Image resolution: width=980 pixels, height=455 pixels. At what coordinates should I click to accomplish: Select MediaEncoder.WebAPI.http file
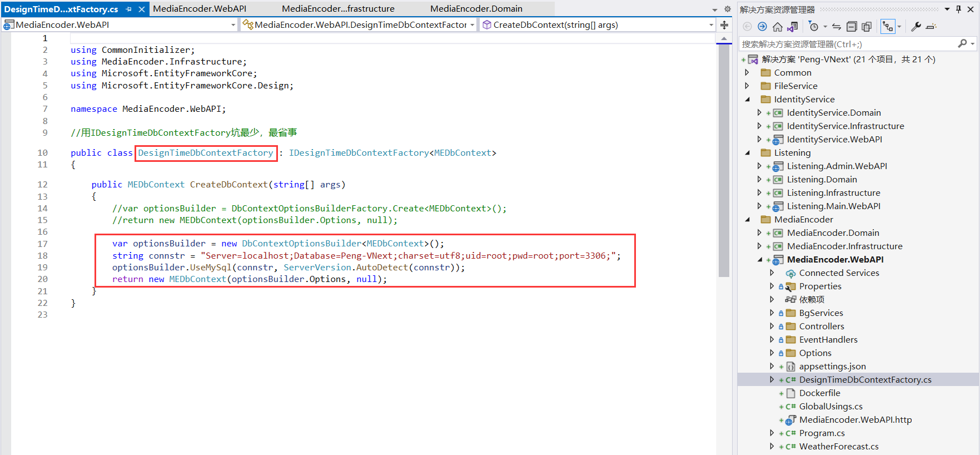pos(855,419)
